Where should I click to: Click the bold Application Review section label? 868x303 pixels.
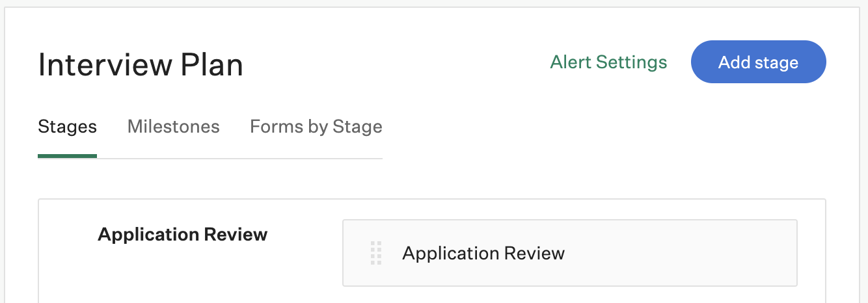(x=183, y=234)
